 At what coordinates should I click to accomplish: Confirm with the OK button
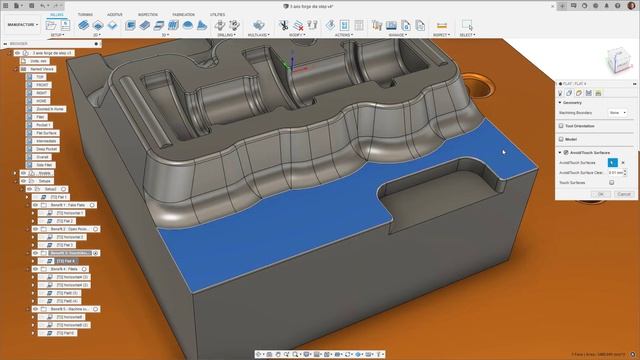[601, 194]
